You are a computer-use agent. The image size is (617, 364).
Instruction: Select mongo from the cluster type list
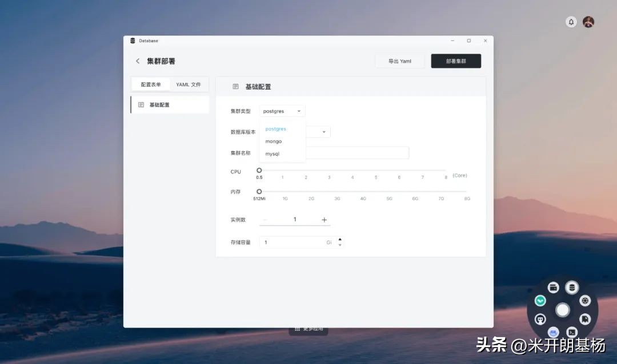point(273,141)
